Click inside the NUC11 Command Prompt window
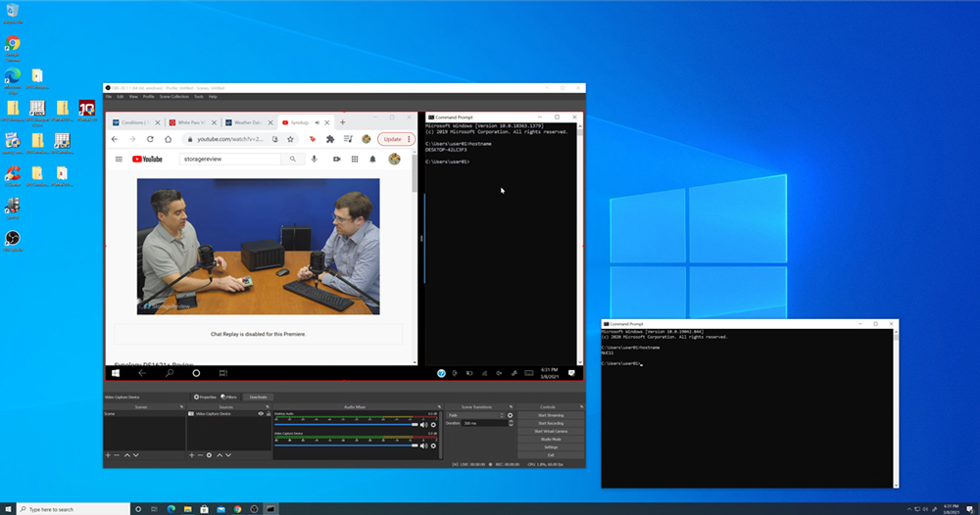The height and width of the screenshot is (515, 980). [x=748, y=408]
